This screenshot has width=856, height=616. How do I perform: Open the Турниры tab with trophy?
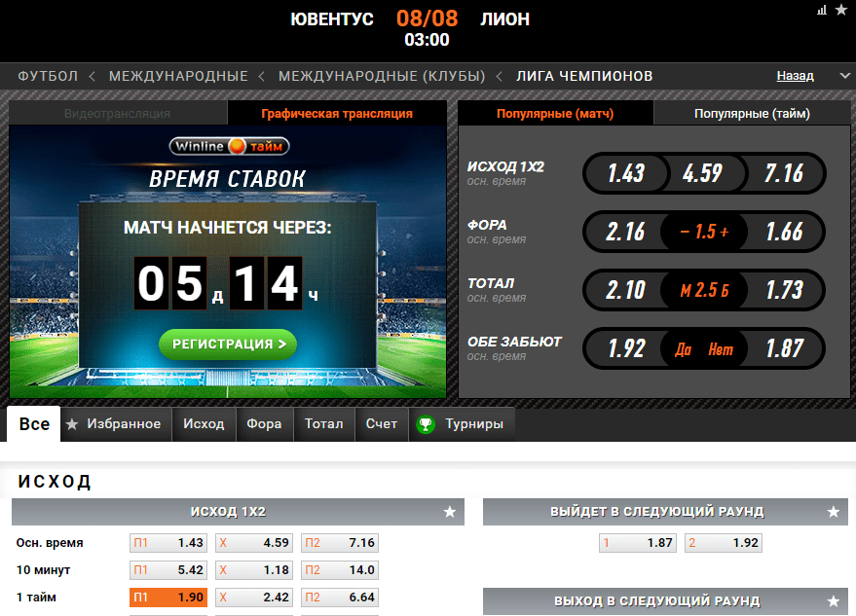point(462,424)
